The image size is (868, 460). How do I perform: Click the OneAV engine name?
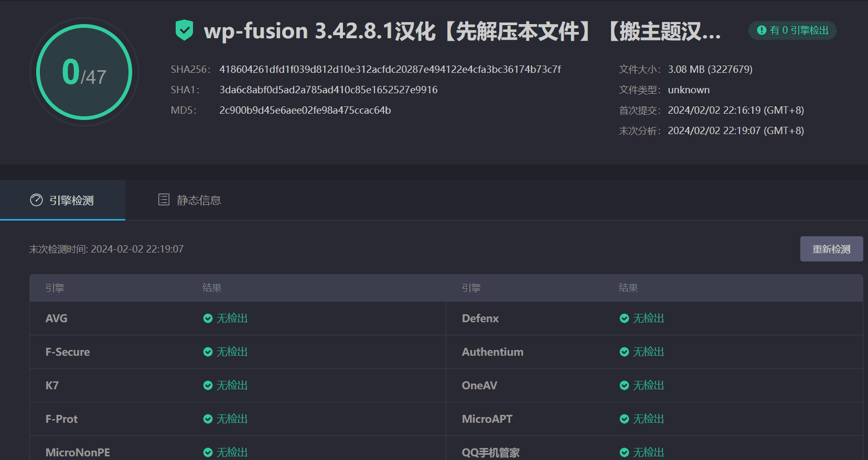point(479,386)
